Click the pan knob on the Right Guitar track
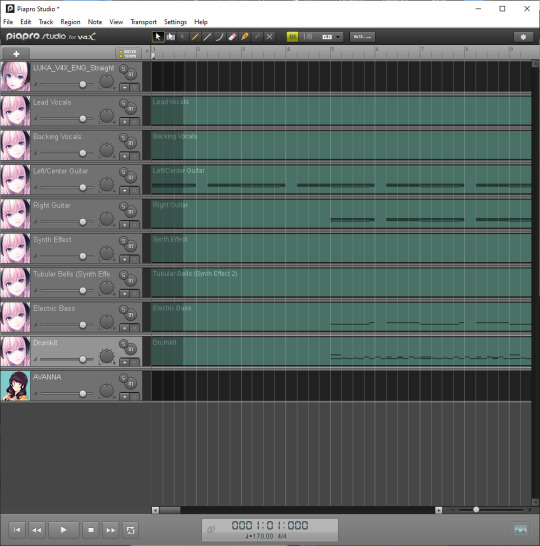 [107, 219]
